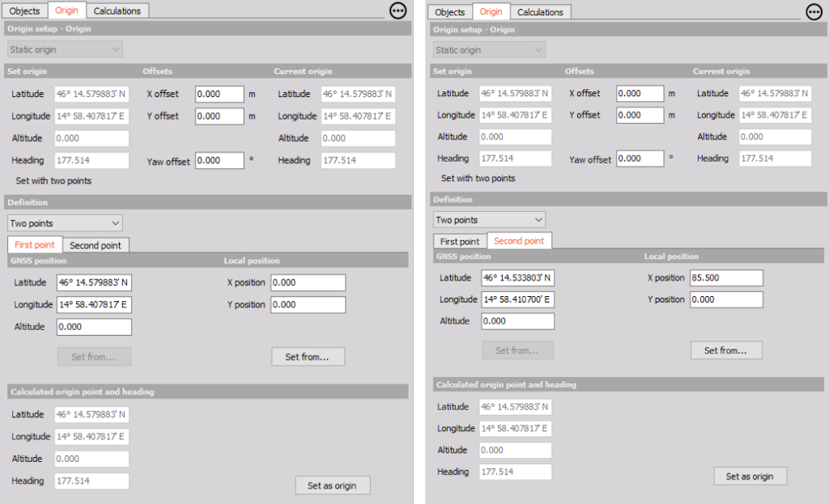
Task: Click Set origin Latitude field in right panel
Action: pyautogui.click(x=516, y=94)
